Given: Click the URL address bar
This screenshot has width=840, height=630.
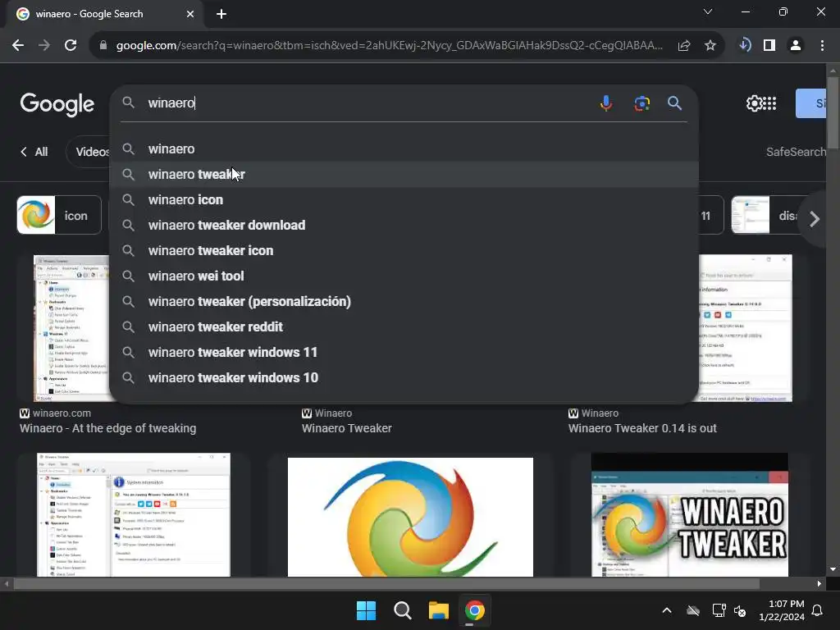Looking at the screenshot, I should (389, 46).
